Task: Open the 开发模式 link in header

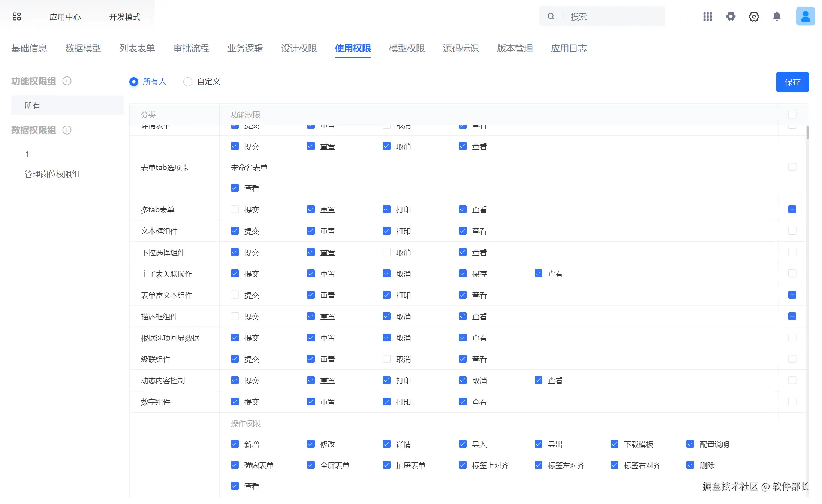Action: point(124,17)
